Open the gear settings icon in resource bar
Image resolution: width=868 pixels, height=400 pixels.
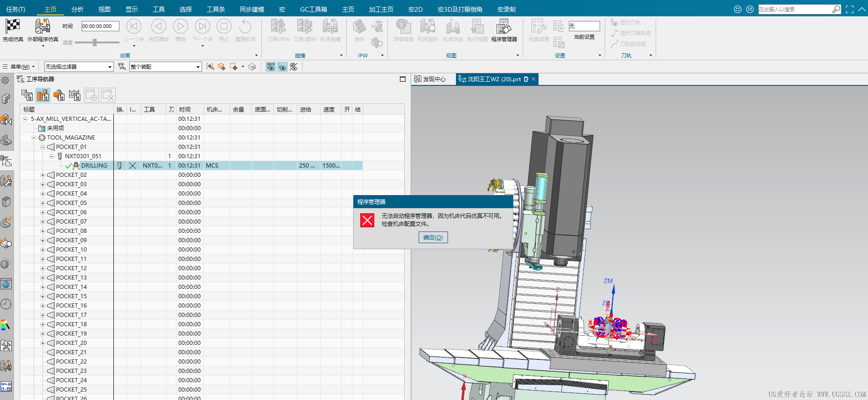tap(6, 80)
